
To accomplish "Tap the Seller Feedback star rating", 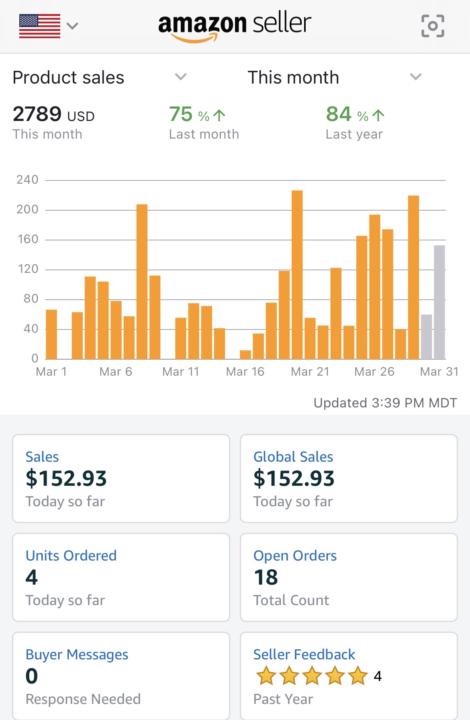I will point(312,676).
